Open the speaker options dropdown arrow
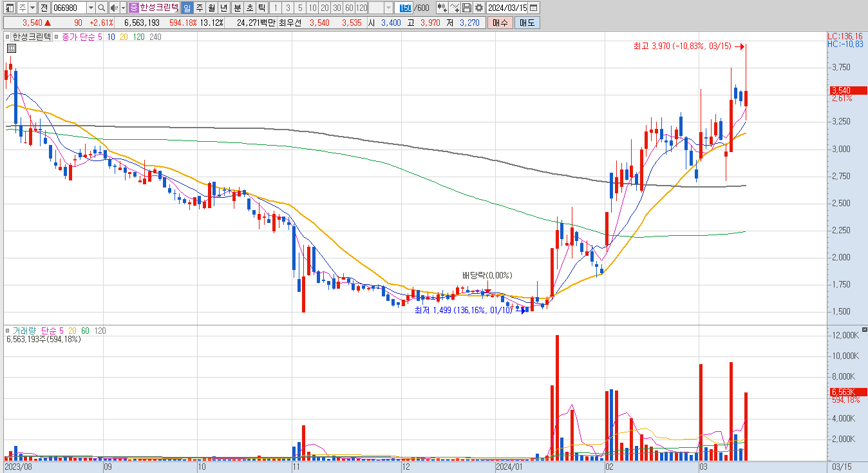The width and height of the screenshot is (868, 473). click(123, 8)
